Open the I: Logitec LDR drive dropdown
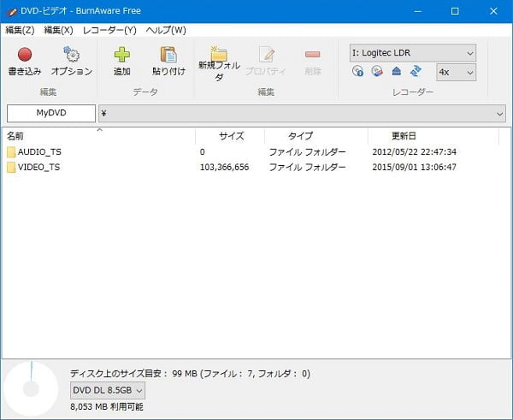The image size is (513, 420). pyautogui.click(x=413, y=53)
